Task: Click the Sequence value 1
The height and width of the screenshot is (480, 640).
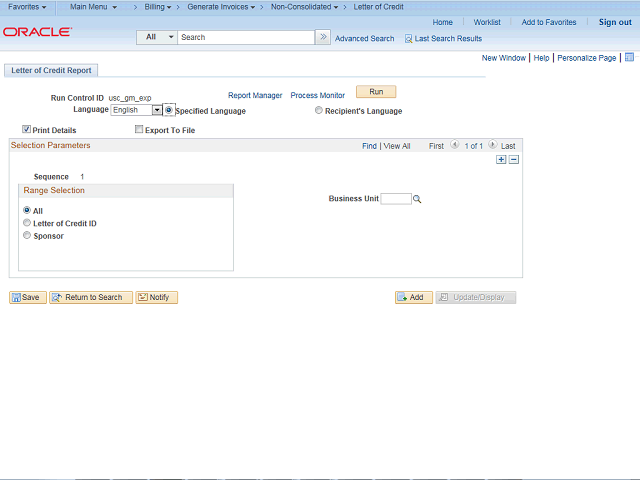Action: pyautogui.click(x=82, y=177)
